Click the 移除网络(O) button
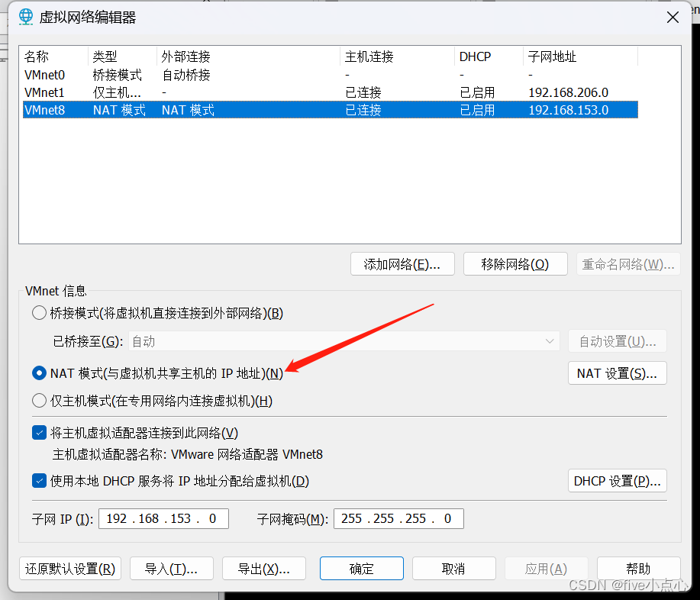The width and height of the screenshot is (700, 600). (x=515, y=264)
